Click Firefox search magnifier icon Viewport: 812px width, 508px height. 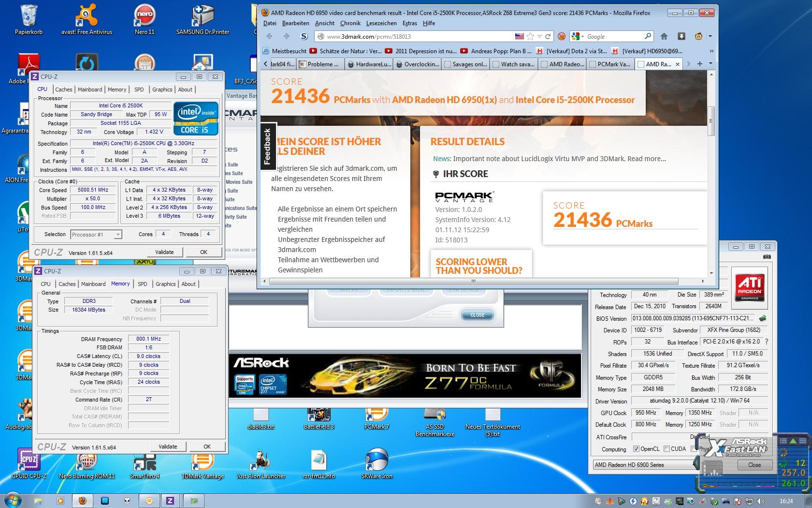[x=648, y=36]
